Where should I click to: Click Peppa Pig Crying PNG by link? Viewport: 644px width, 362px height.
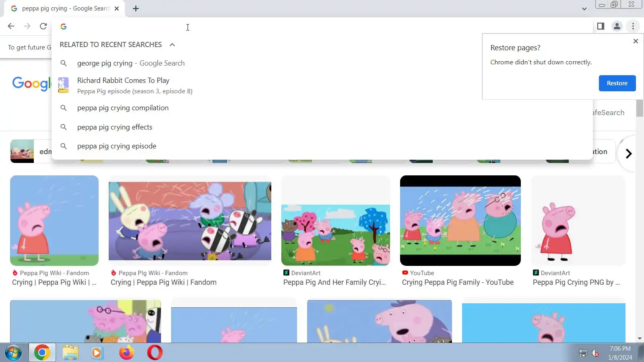click(x=576, y=282)
